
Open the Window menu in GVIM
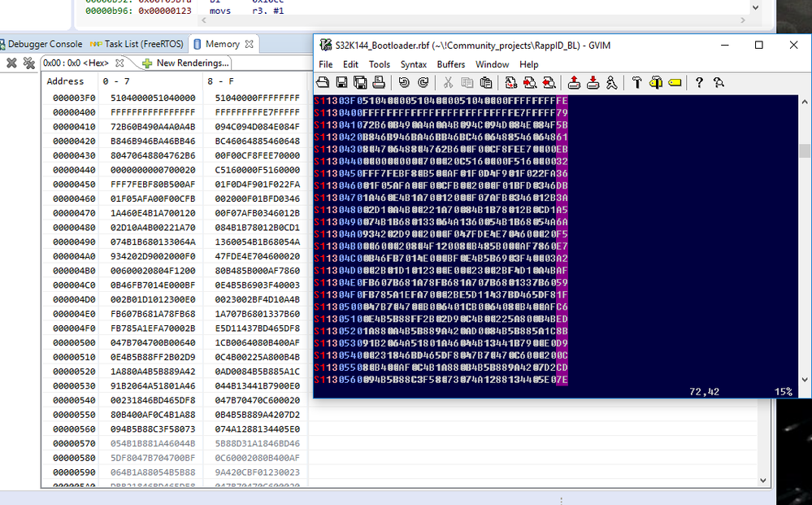492,64
